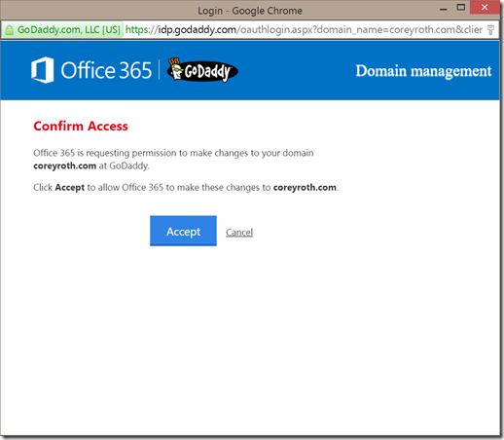Click the bold coreyroth.com before 'at GoDaddy'
This screenshot has width=504, height=440.
point(65,165)
